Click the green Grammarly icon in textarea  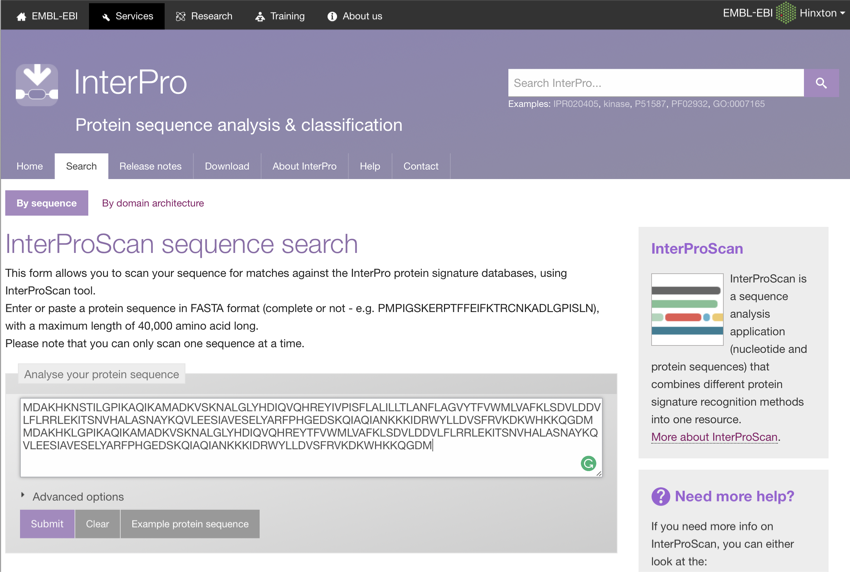click(588, 463)
